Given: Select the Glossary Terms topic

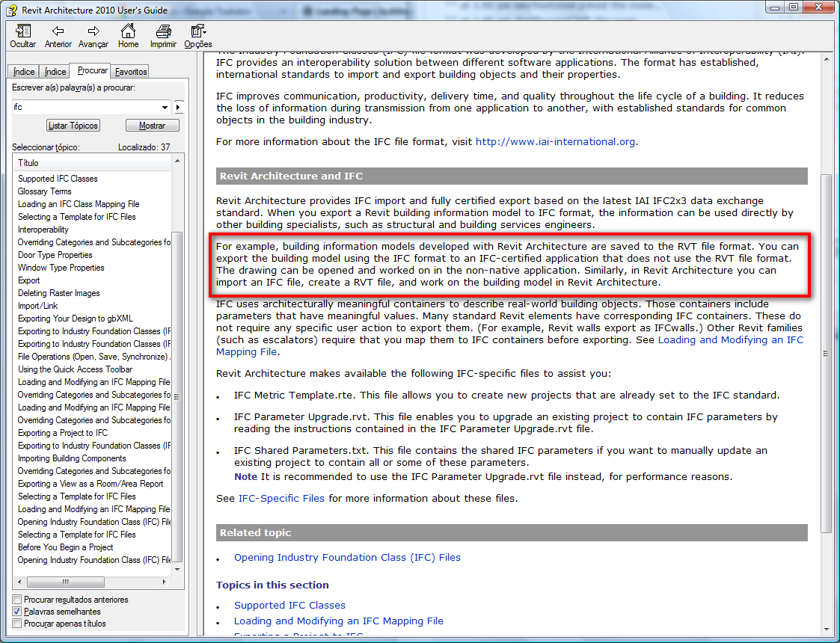Looking at the screenshot, I should tap(44, 191).
